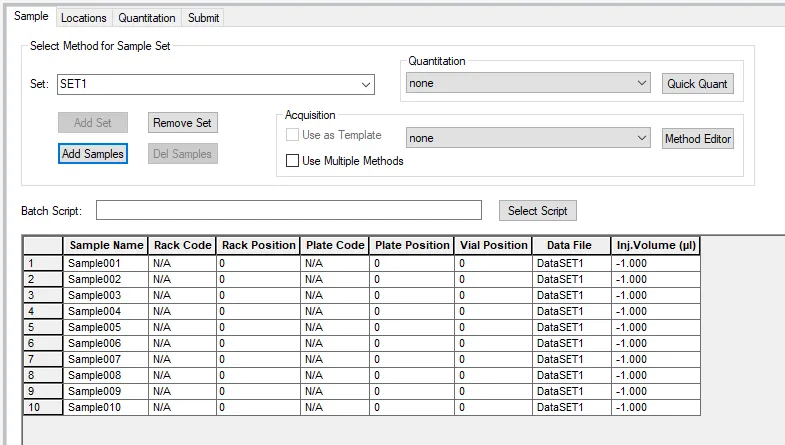Select row 10 header in table

pyautogui.click(x=43, y=407)
